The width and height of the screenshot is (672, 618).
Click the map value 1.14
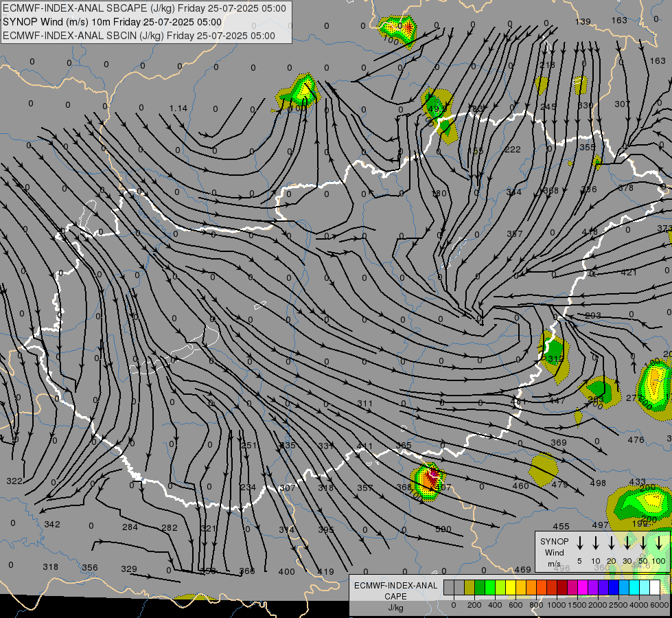pos(178,108)
